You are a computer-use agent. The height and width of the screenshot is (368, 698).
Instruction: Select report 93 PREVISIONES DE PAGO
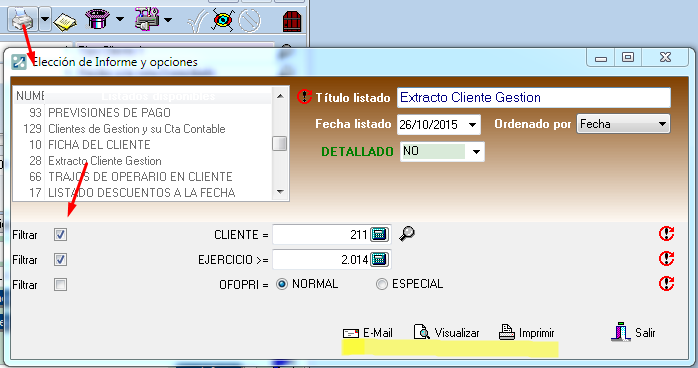click(x=142, y=113)
